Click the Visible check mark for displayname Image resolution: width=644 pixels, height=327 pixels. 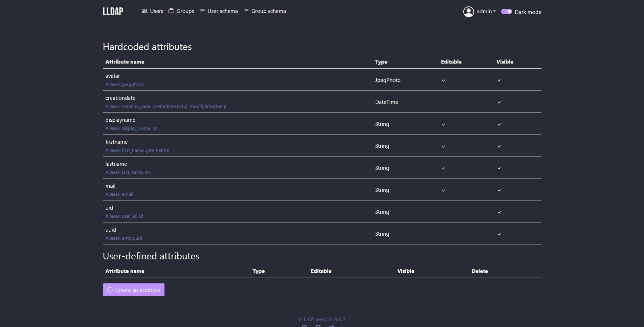(x=499, y=124)
